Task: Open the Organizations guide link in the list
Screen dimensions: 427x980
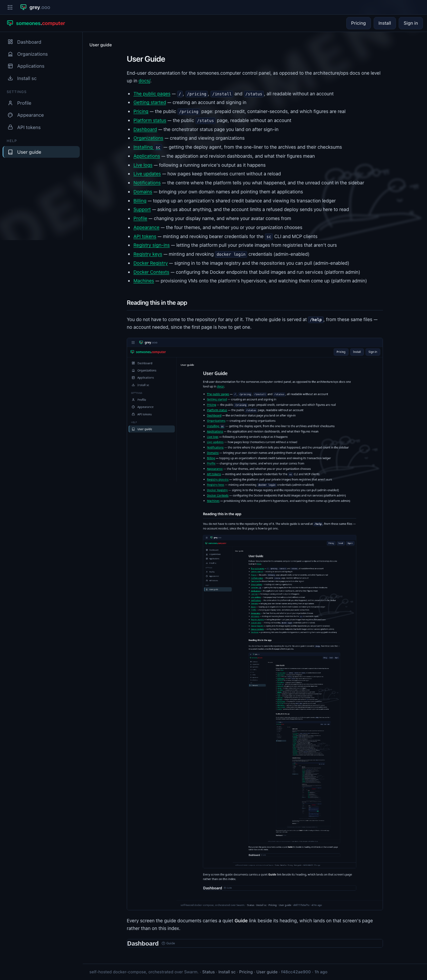Action: (x=148, y=138)
